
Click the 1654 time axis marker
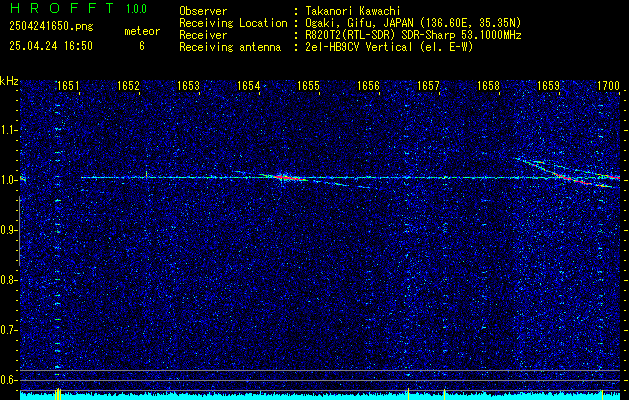[x=248, y=86]
